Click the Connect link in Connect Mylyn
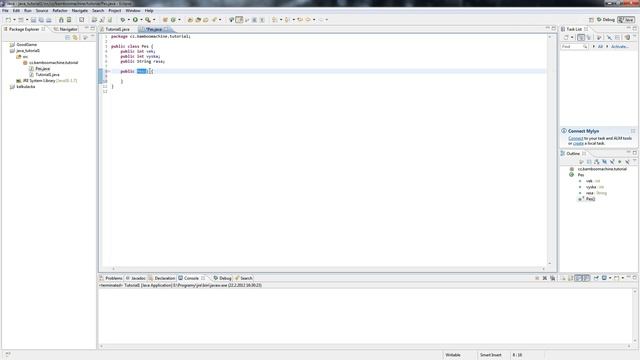Screen dimensions: 640x360 coord(576,138)
